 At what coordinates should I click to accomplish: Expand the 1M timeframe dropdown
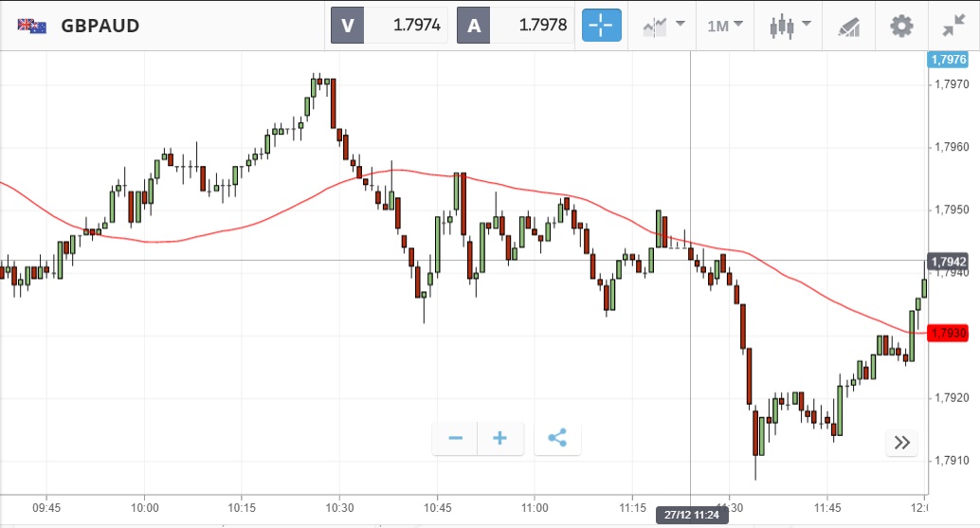725,26
